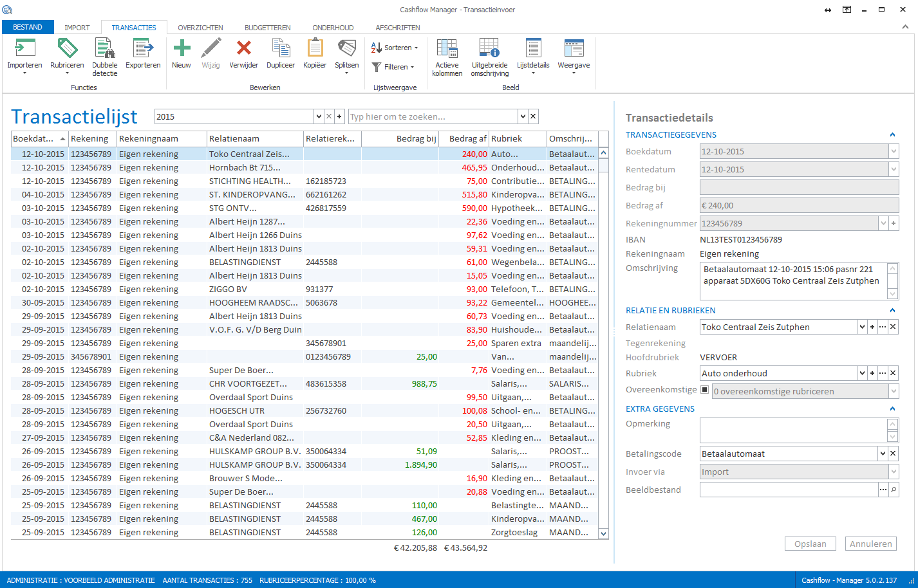Toggle the Overeenkomstige checkbox
The width and height of the screenshot is (918, 588).
point(704,390)
